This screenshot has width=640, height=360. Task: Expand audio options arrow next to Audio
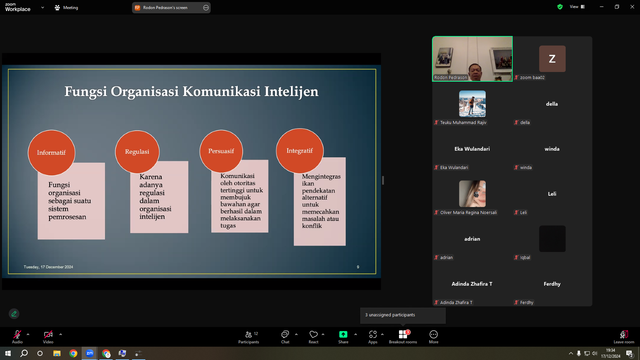(x=28, y=334)
